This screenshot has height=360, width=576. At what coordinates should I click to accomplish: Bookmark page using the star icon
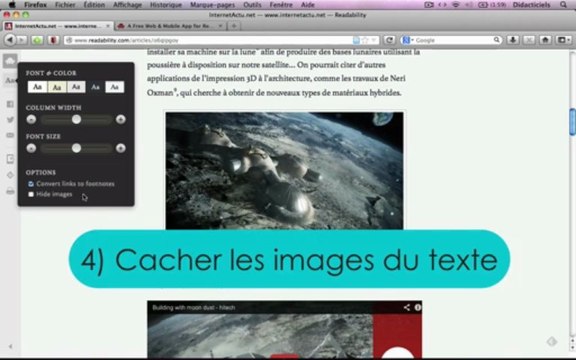(365, 40)
